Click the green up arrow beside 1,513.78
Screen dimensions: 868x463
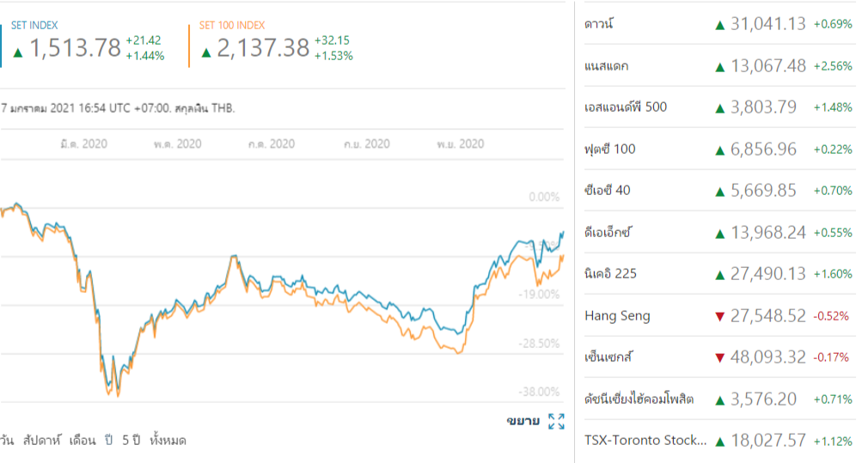(x=17, y=51)
